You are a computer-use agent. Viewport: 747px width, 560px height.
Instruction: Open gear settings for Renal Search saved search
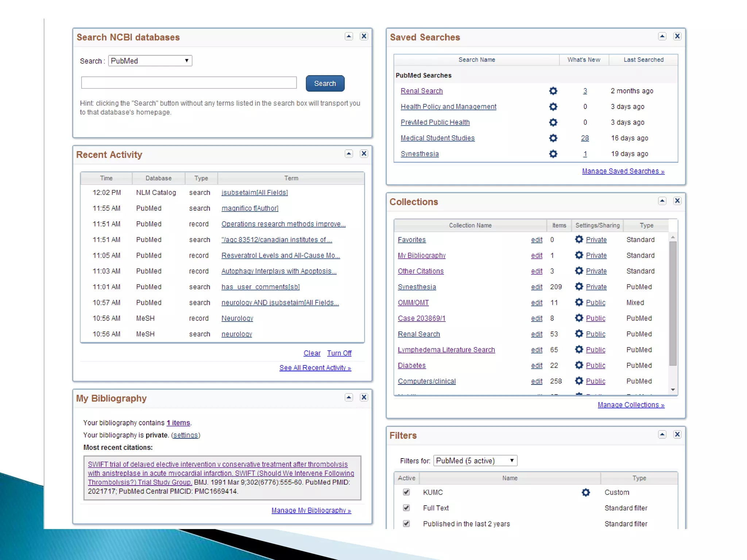pos(553,91)
